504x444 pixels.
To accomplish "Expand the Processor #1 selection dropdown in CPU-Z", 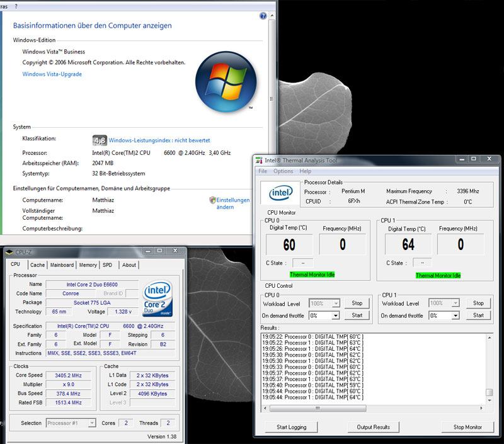I will 91,423.
